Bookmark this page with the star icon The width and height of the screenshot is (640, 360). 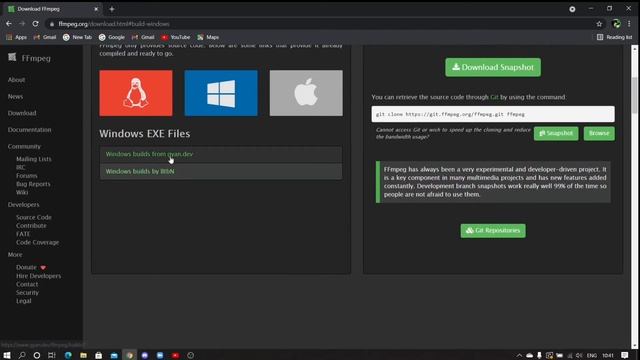coord(599,24)
